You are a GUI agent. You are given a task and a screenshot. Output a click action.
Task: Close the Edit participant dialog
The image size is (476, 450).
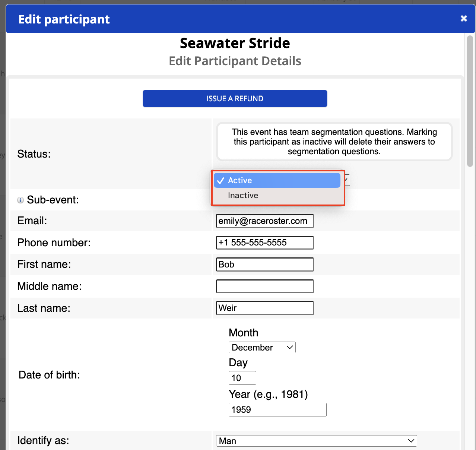pyautogui.click(x=464, y=19)
